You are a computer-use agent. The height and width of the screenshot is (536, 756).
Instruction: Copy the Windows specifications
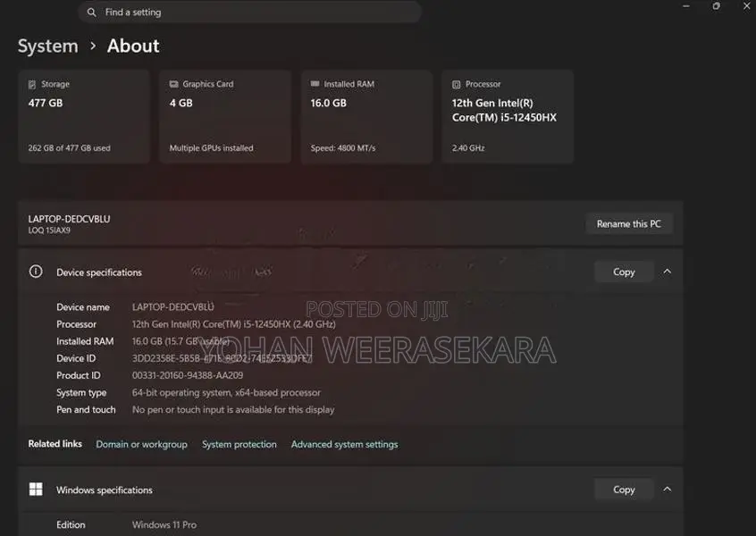point(624,490)
